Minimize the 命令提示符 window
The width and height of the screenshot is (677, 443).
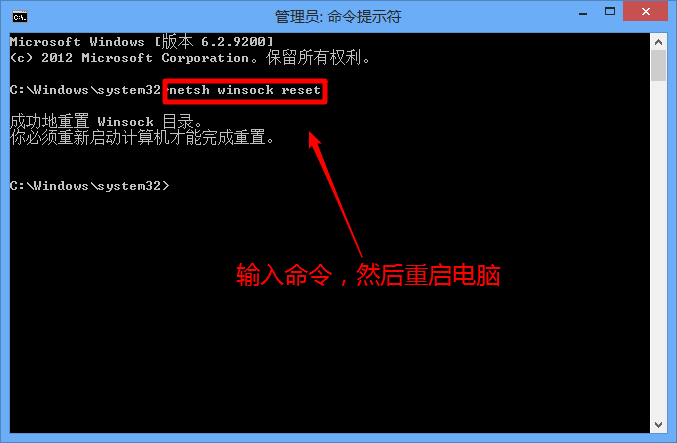click(x=583, y=13)
